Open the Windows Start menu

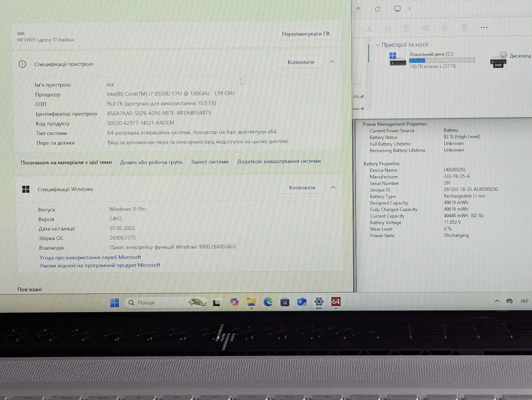coord(115,303)
